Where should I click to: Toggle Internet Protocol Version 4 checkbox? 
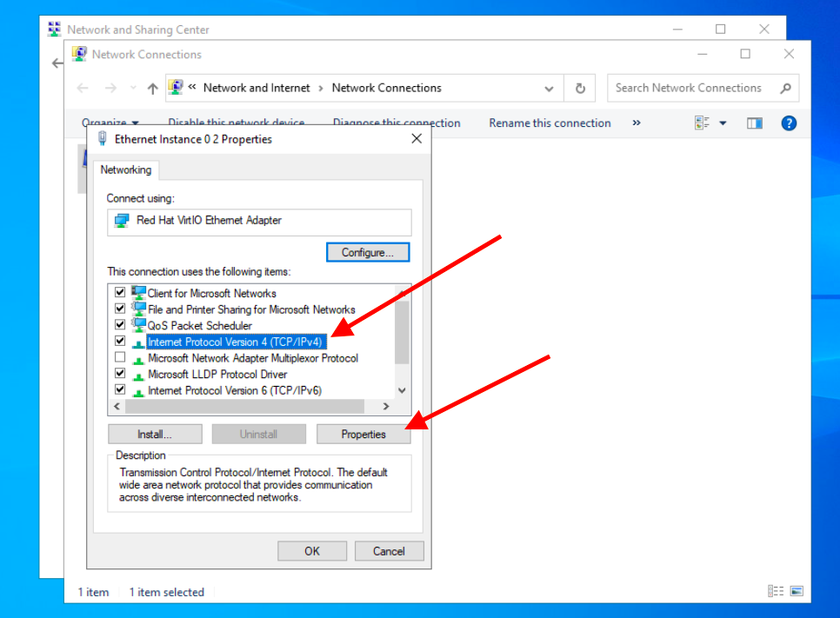pos(120,341)
